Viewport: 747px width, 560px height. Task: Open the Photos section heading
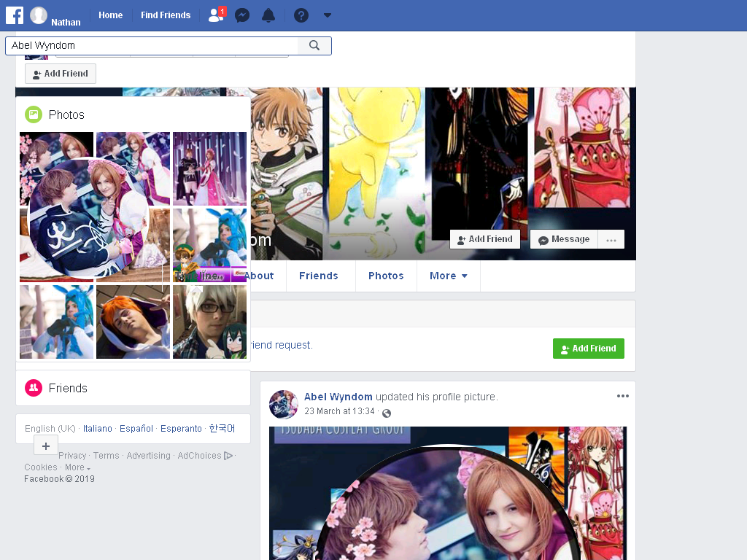coord(66,114)
